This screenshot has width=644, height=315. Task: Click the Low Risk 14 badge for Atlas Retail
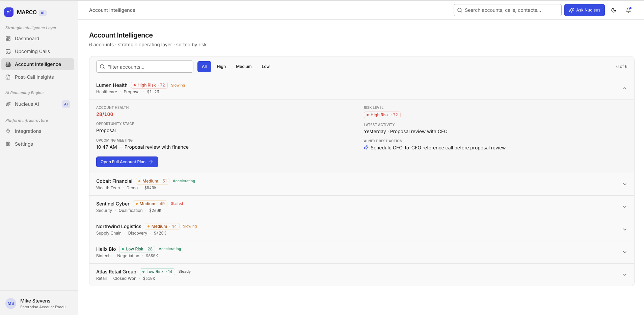[157, 272]
